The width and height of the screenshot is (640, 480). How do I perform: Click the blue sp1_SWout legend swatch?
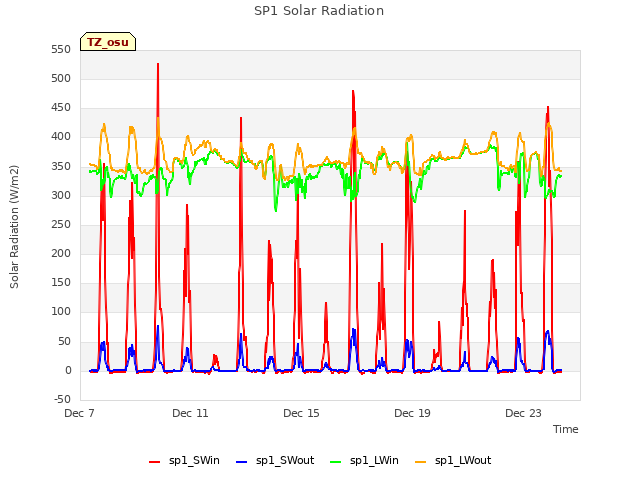click(x=242, y=462)
